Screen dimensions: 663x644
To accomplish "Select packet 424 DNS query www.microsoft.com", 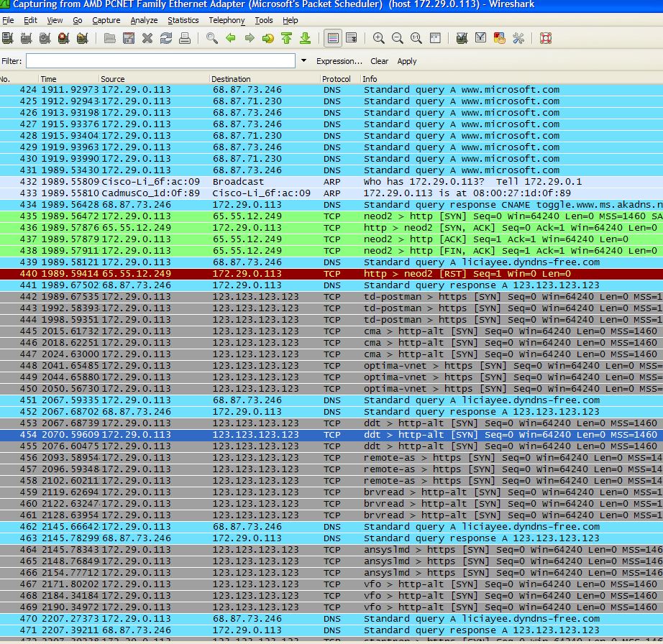I will pyautogui.click(x=331, y=90).
